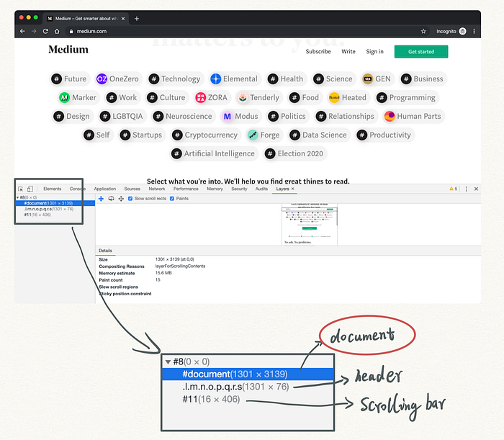504x440 pixels.
Task: Select the rotate mode tool in Layers
Action: point(111,199)
